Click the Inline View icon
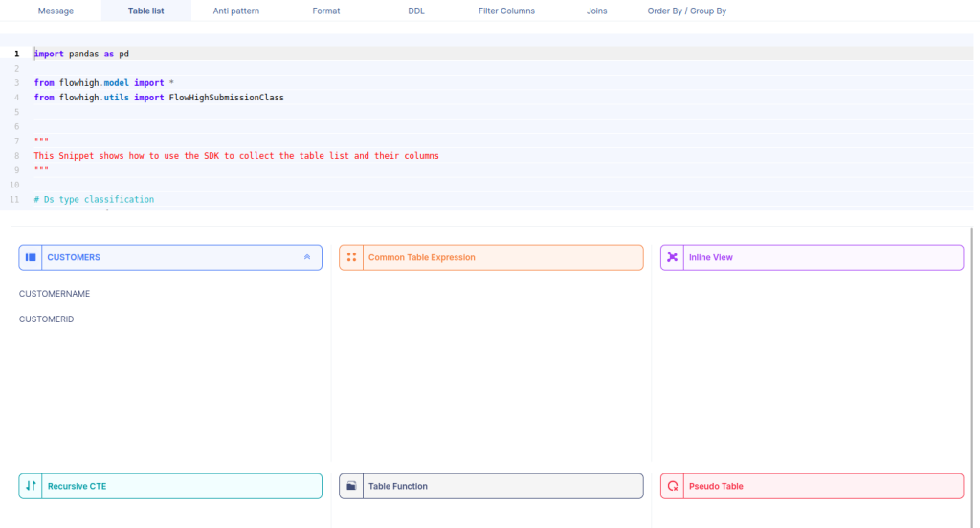Image resolution: width=980 pixels, height=528 pixels. point(672,257)
